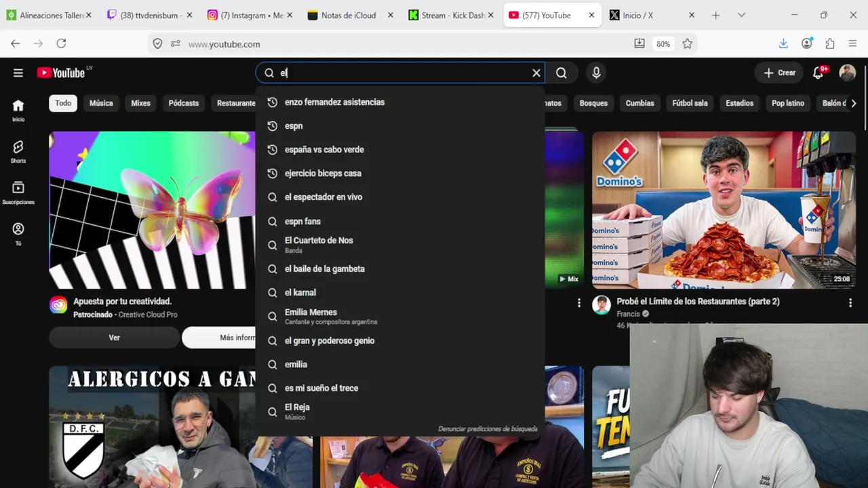Select the Mixes filter chip
868x488 pixels.
point(140,103)
